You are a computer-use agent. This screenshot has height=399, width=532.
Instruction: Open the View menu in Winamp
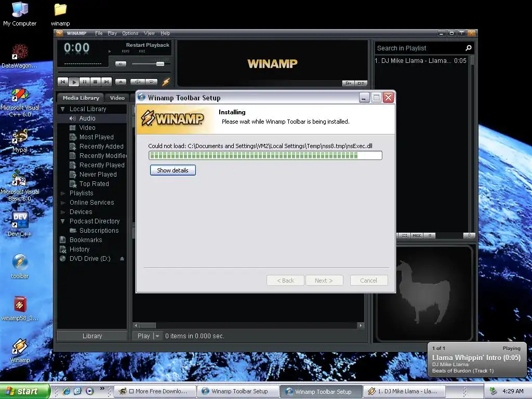tap(149, 33)
